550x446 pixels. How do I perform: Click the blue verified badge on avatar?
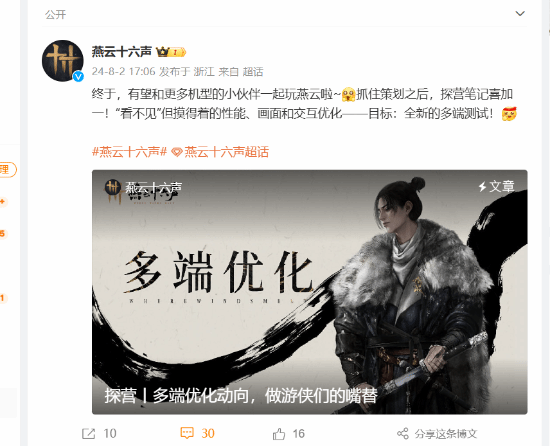[x=78, y=76]
